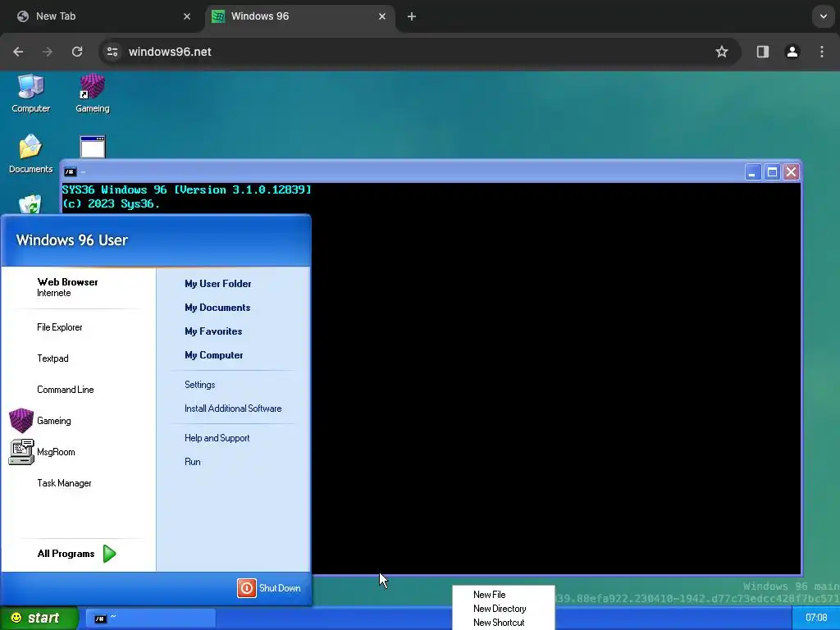The height and width of the screenshot is (630, 840).
Task: Click the terminal taskbar entry
Action: 151,619
